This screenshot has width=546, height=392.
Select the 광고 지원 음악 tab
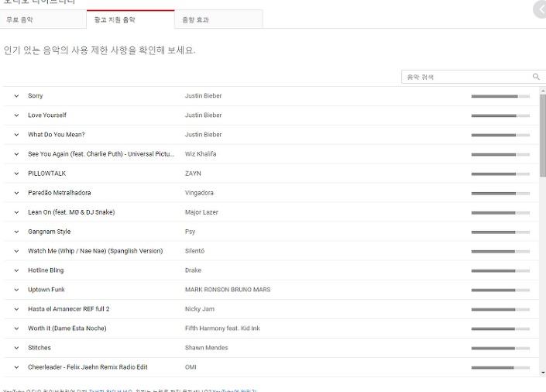tap(130, 19)
